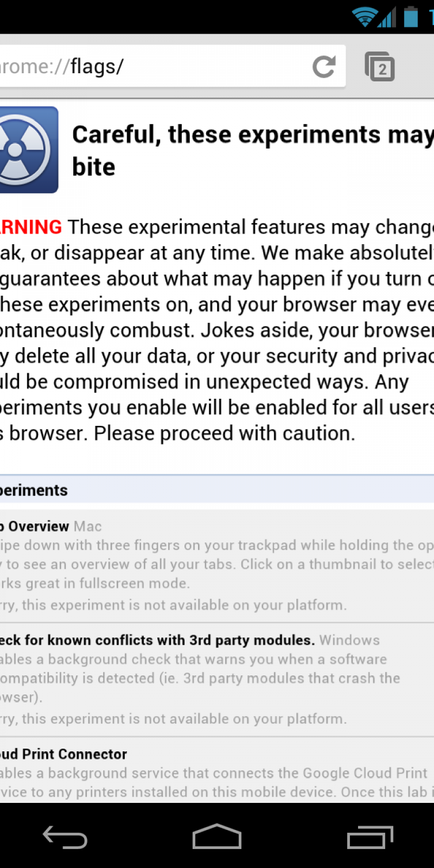Tap the Wi-Fi status icon
The image size is (434, 868).
pos(363,16)
